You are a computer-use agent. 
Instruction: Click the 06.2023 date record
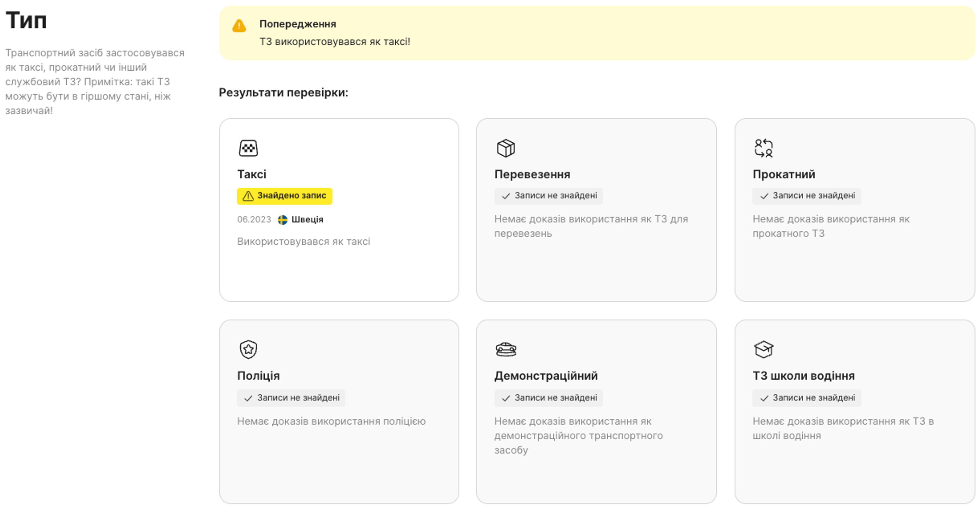[254, 219]
